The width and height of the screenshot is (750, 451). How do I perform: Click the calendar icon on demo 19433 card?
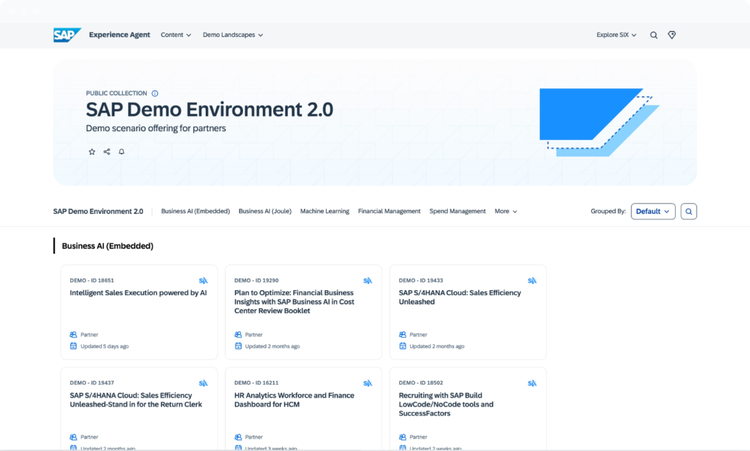[x=402, y=346]
